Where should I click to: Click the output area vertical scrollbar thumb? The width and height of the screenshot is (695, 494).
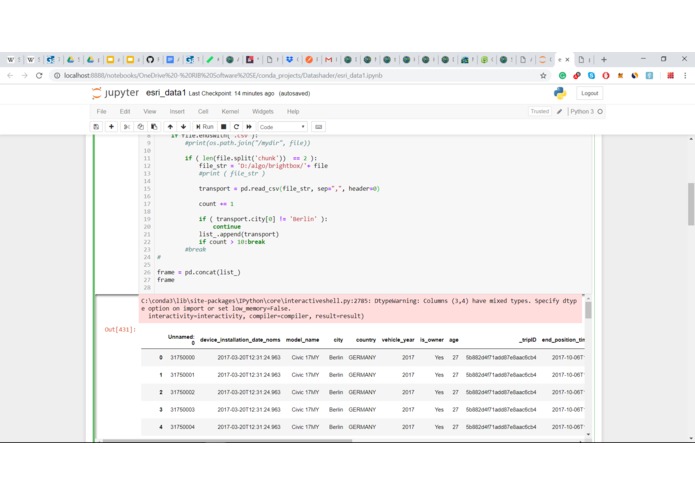[x=588, y=309]
